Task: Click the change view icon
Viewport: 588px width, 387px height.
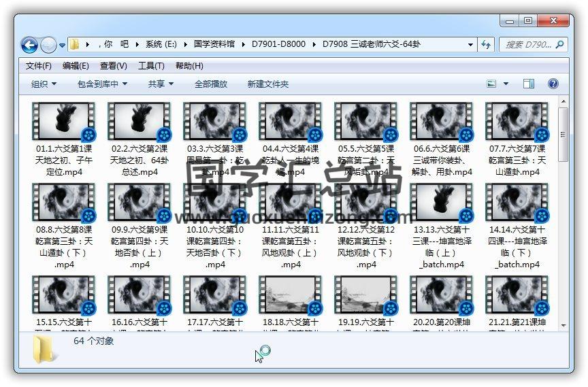Action: tap(491, 84)
